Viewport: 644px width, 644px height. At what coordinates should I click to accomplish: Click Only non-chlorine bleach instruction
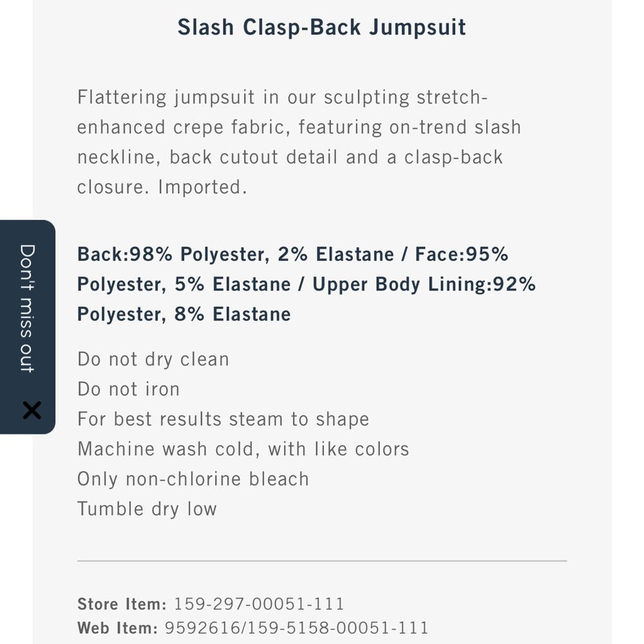(x=193, y=479)
